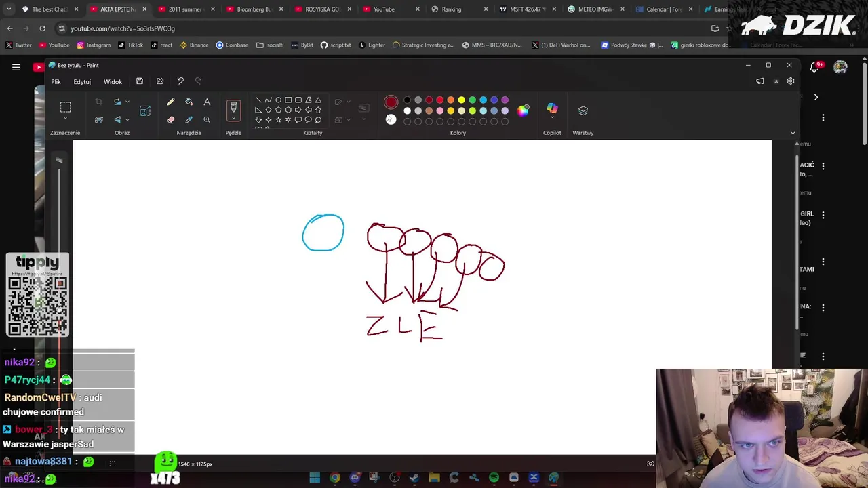Click the Share icon next to Save

(x=160, y=81)
